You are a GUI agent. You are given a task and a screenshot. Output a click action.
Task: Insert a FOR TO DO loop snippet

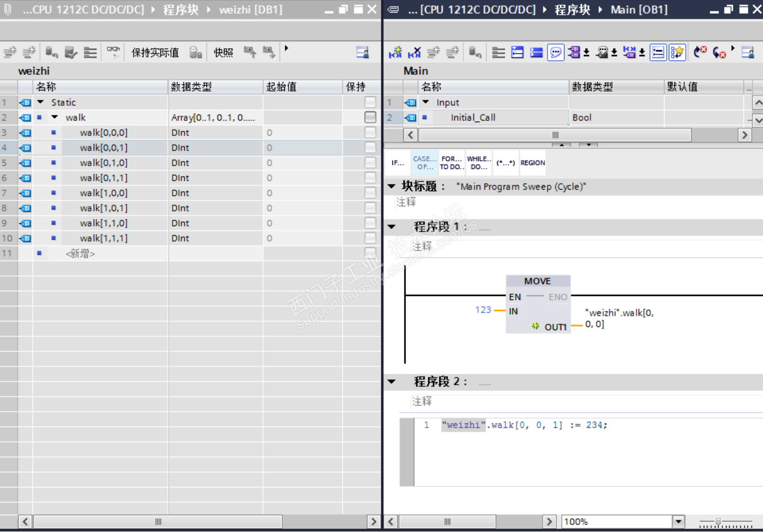tap(452, 163)
